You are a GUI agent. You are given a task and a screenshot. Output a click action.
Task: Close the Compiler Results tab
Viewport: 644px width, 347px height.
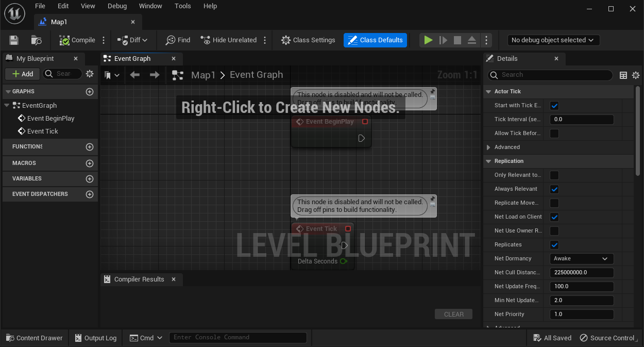point(174,279)
